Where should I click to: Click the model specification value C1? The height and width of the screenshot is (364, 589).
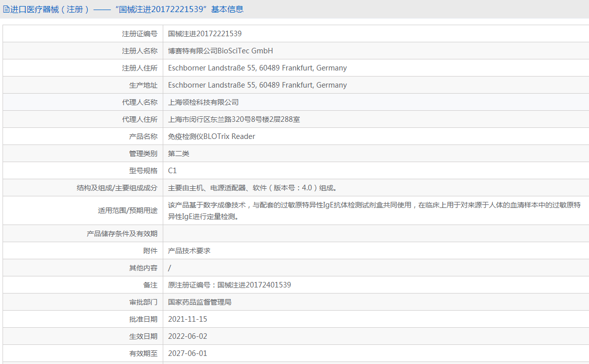coord(172,171)
